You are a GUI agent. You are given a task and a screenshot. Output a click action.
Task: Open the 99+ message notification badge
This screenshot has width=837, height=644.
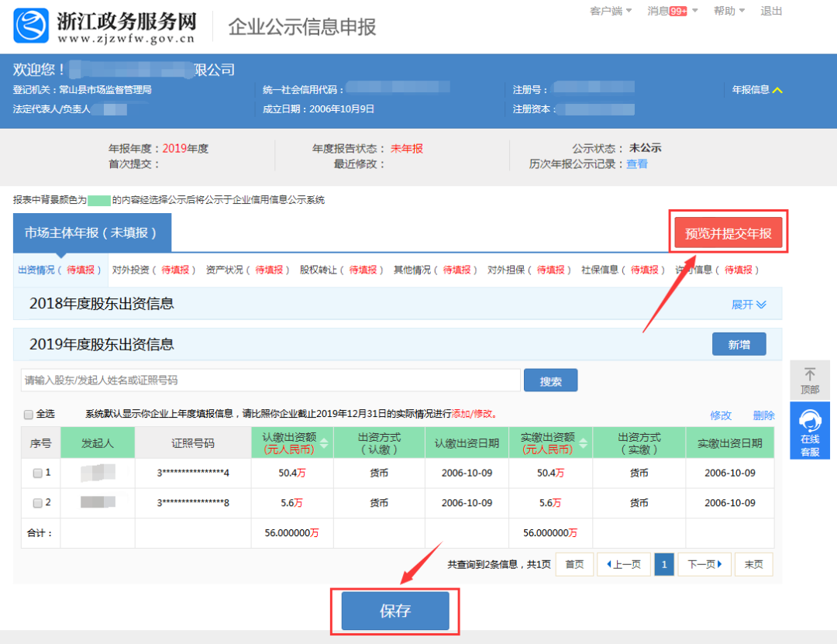click(x=678, y=11)
